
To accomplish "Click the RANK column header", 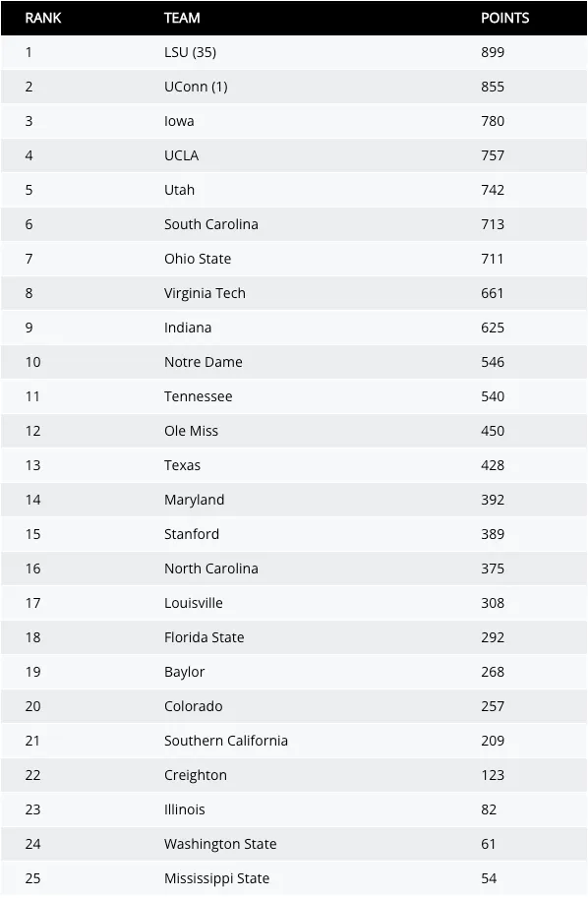I will coord(43,18).
